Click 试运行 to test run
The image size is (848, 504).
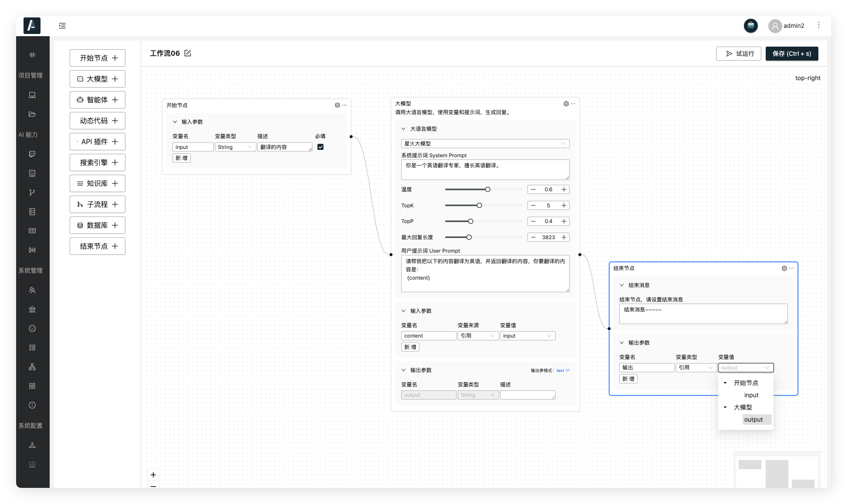(738, 54)
